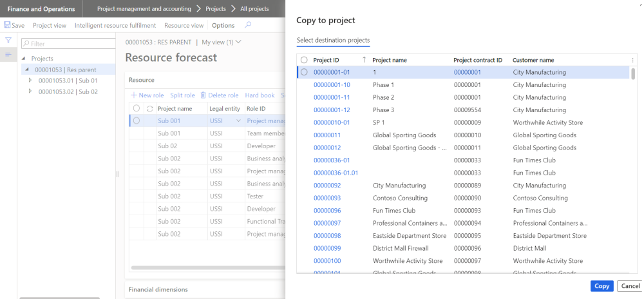The width and height of the screenshot is (644, 299).
Task: Open the Intelligent resource fulfilment menu
Action: pos(115,25)
